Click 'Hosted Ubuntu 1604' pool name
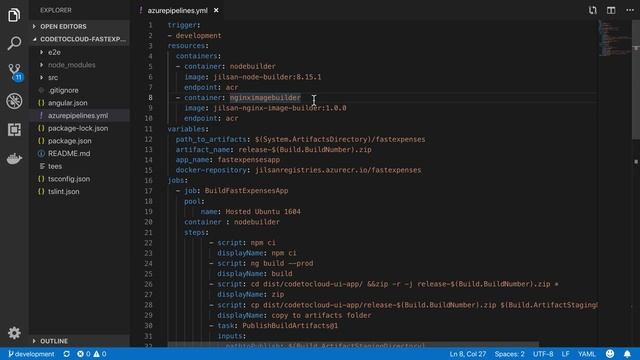The height and width of the screenshot is (360, 640). pos(263,211)
